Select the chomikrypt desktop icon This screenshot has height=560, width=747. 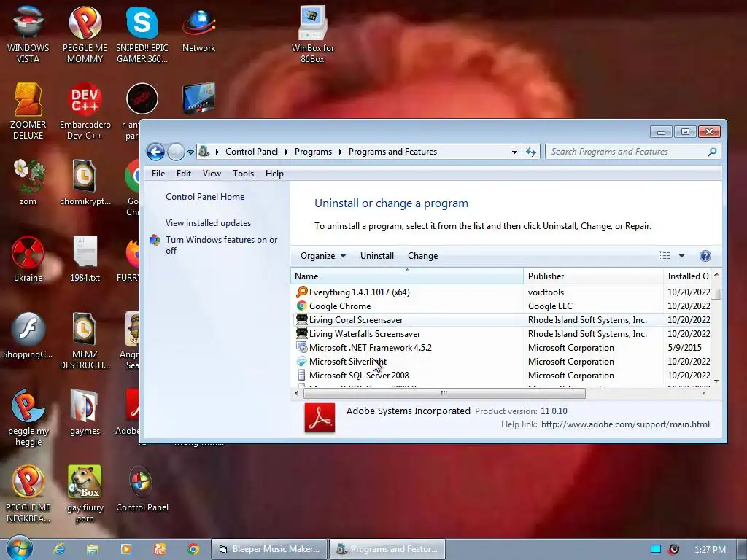pyautogui.click(x=85, y=182)
